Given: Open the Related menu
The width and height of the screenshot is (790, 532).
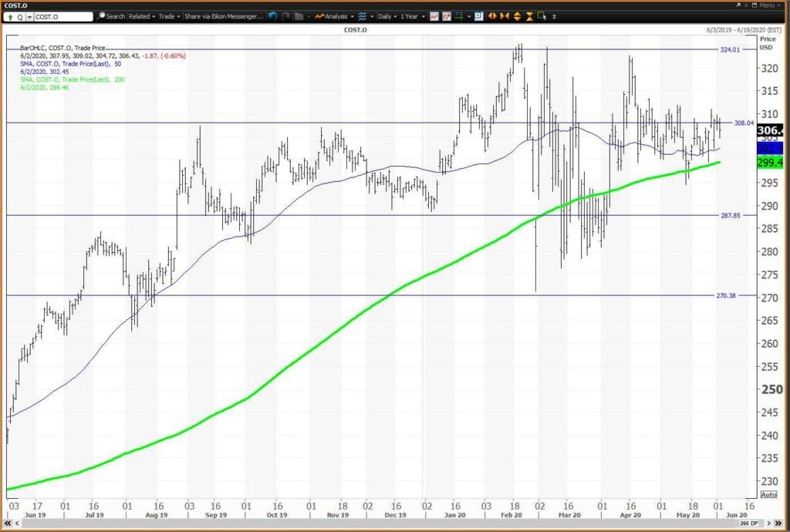Looking at the screenshot, I should pyautogui.click(x=142, y=17).
